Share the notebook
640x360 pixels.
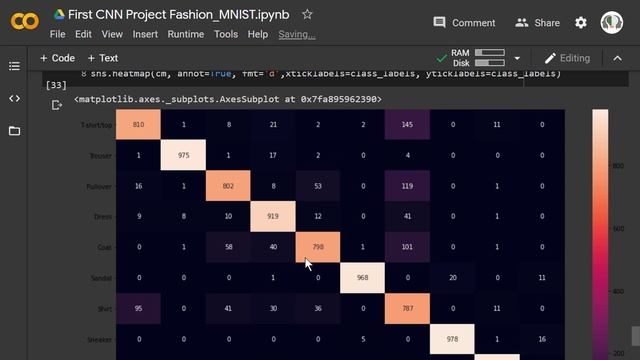point(537,22)
